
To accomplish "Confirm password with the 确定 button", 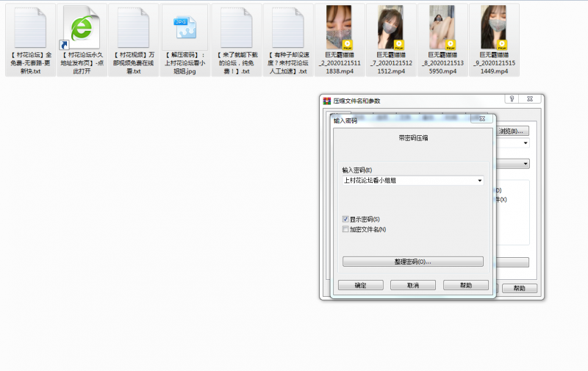I will [x=360, y=285].
